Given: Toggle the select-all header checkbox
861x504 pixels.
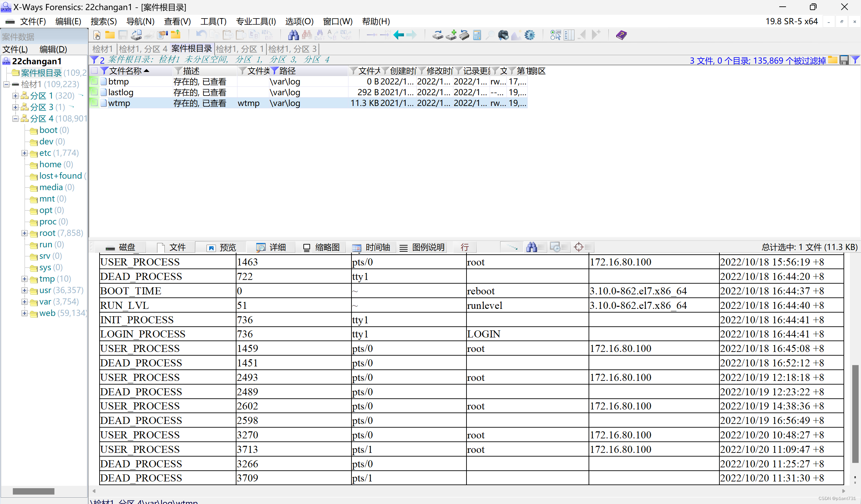Looking at the screenshot, I should pos(94,71).
